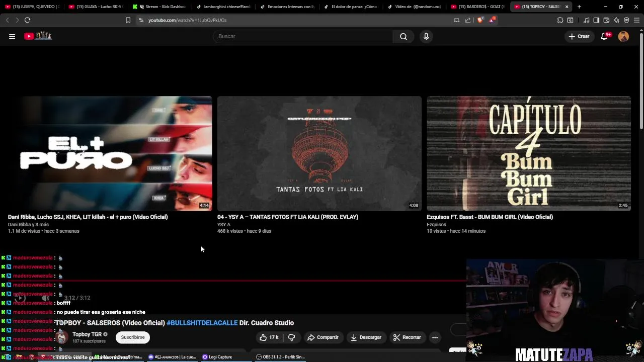Image resolution: width=644 pixels, height=362 pixels.
Task: Open Brave Rewards triangle icon
Action: pyautogui.click(x=492, y=20)
